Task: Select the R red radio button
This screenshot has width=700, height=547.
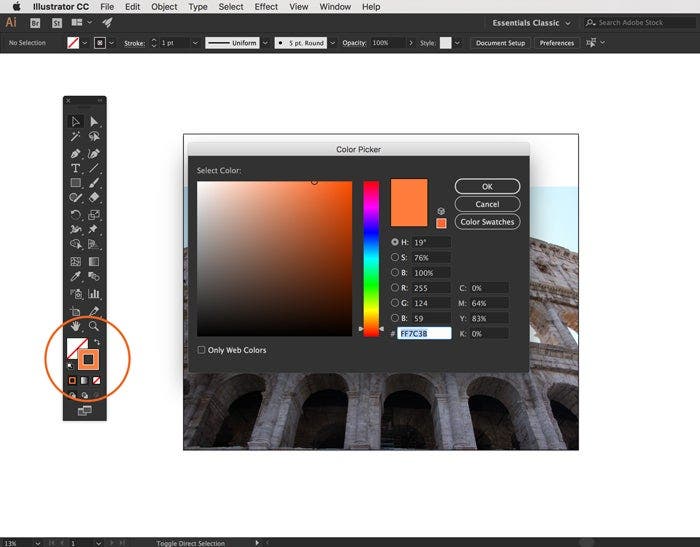Action: pos(395,288)
